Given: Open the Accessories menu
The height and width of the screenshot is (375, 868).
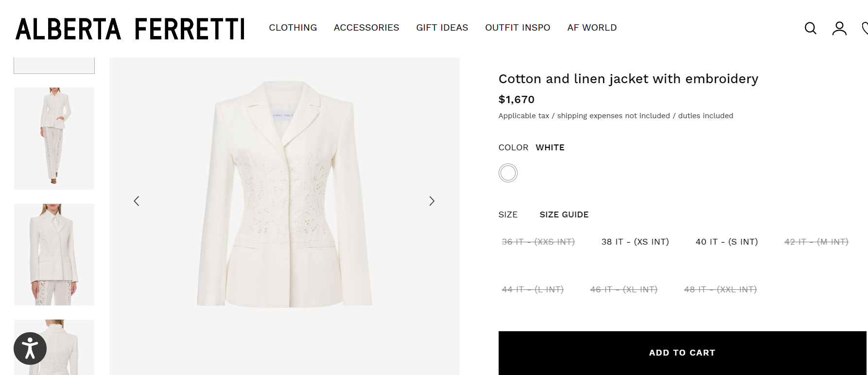Looking at the screenshot, I should point(366,28).
